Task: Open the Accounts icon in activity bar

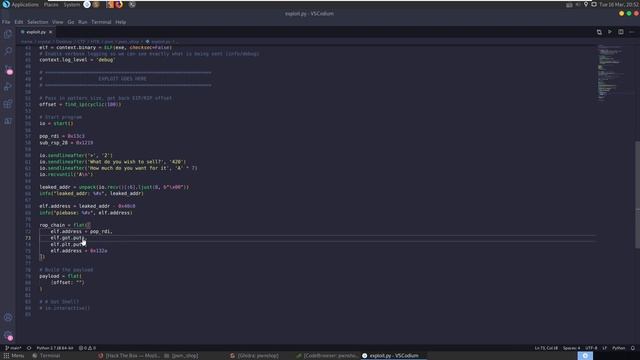Action: pyautogui.click(x=8, y=317)
